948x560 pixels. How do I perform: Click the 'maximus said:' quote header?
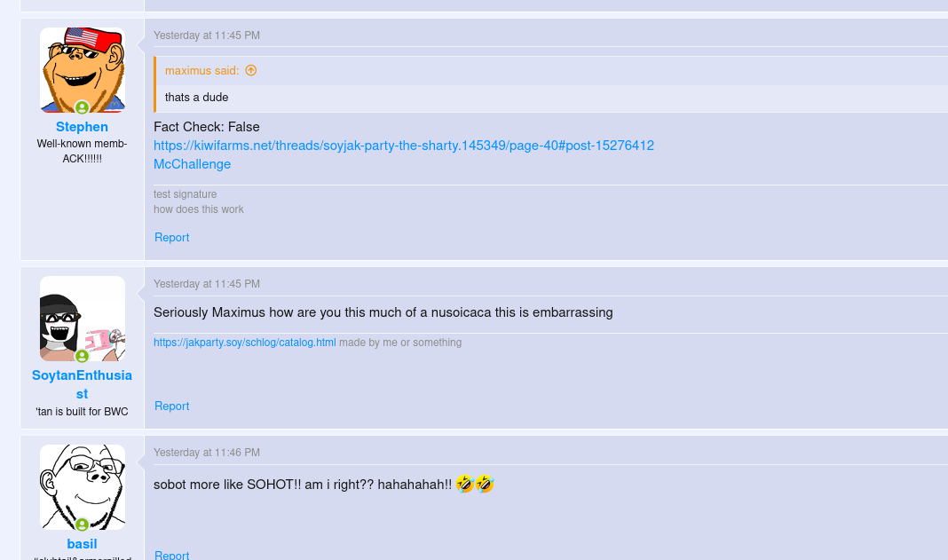[x=201, y=70]
